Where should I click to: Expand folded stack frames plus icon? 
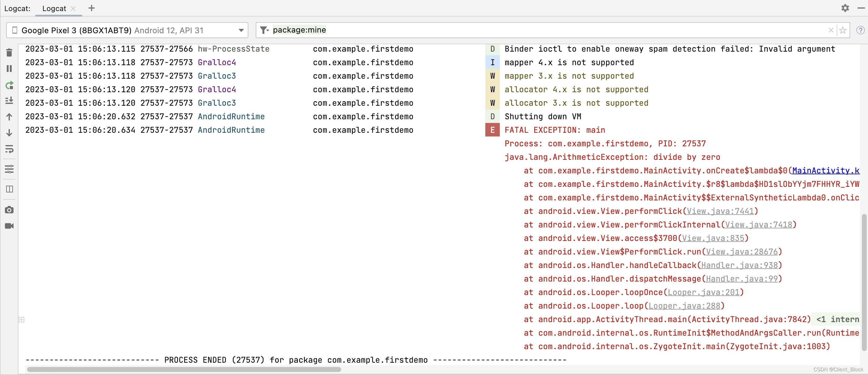(x=22, y=319)
